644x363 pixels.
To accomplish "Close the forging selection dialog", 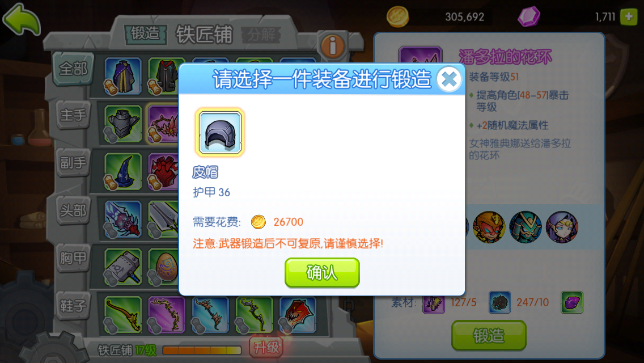I will pos(449,79).
